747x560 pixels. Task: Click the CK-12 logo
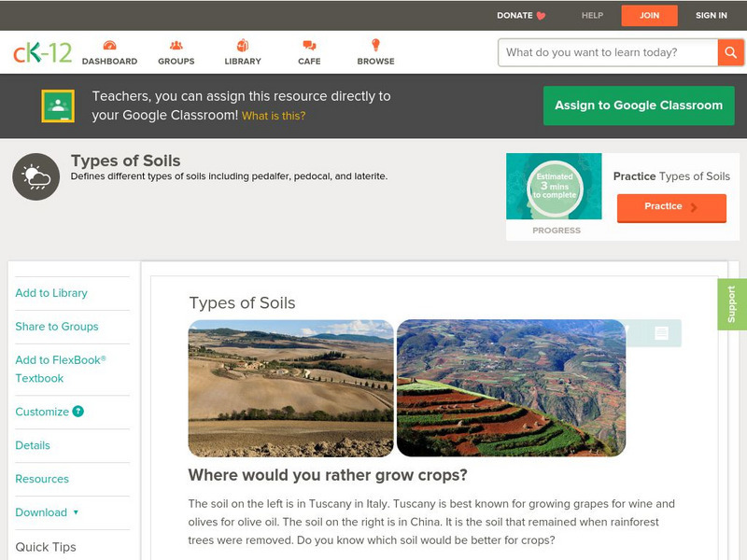tap(42, 52)
